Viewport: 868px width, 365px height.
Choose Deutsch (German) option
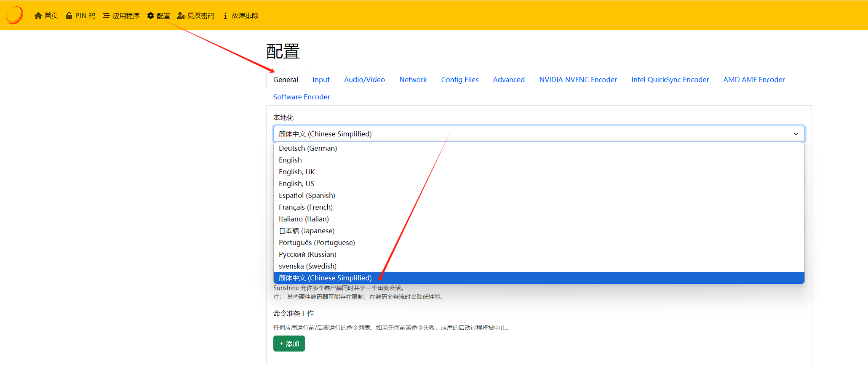pos(539,148)
